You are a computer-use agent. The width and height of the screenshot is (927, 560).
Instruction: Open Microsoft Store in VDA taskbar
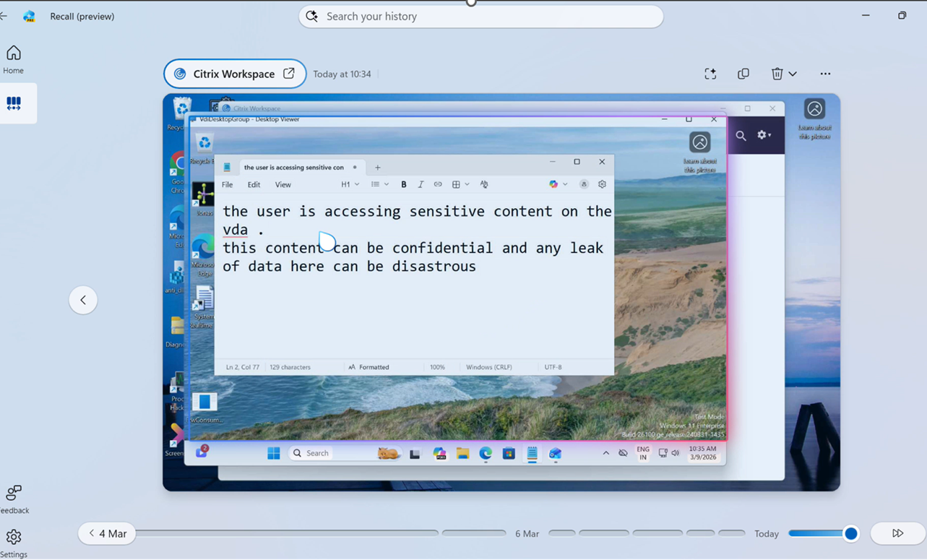pyautogui.click(x=509, y=454)
